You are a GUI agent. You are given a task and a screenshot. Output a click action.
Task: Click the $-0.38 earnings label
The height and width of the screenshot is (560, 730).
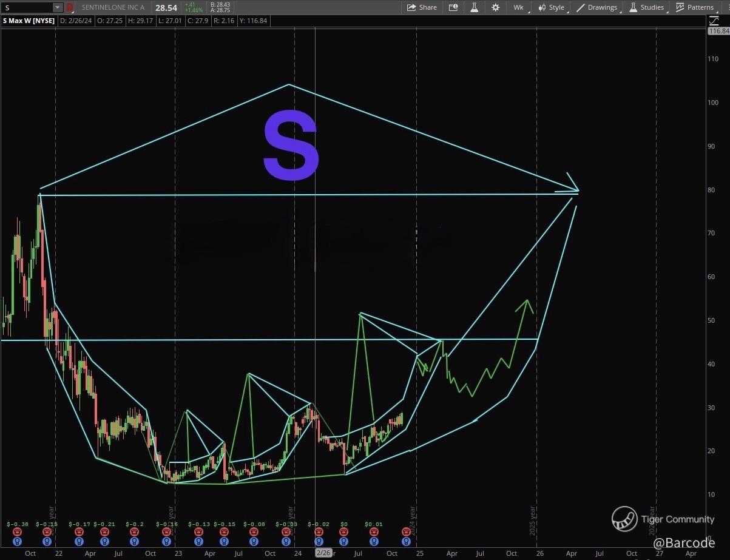(17, 524)
